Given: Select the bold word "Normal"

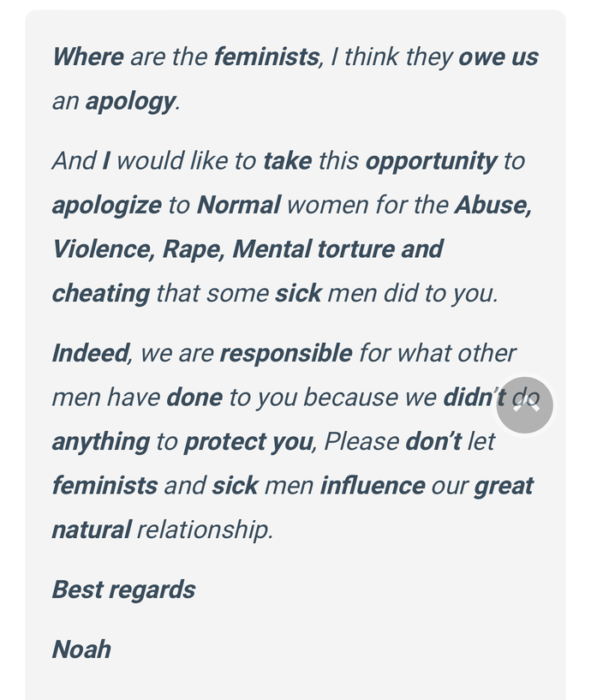Looking at the screenshot, I should coord(239,205).
